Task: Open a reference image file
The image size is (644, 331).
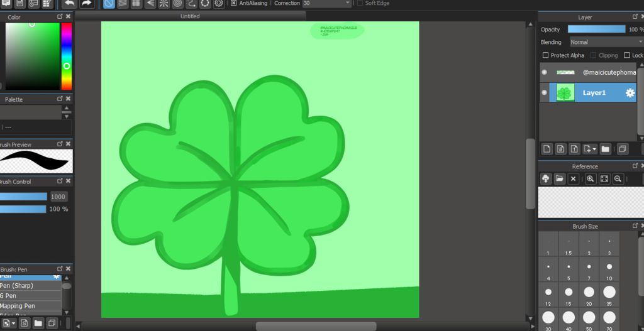Action: (559, 179)
